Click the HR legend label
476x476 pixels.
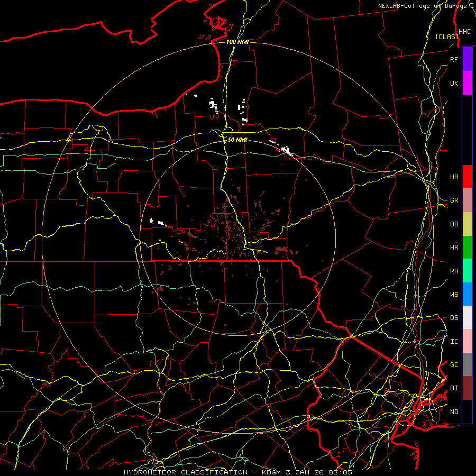454,248
